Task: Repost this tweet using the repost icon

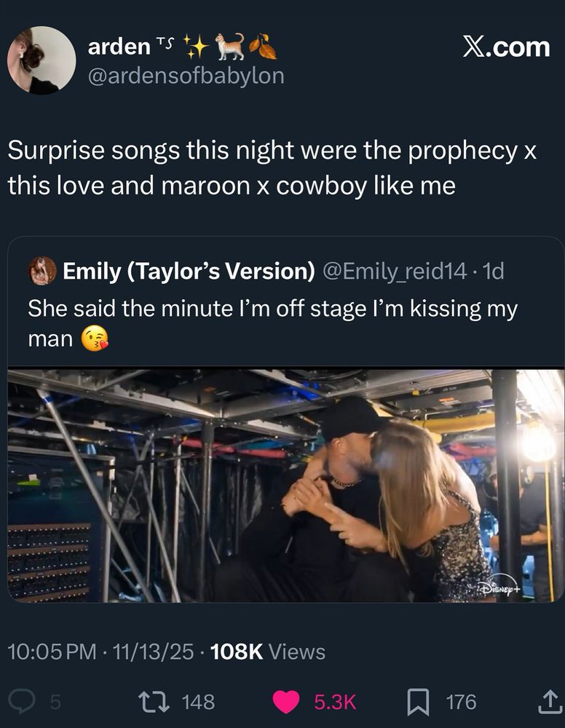Action: point(154,702)
